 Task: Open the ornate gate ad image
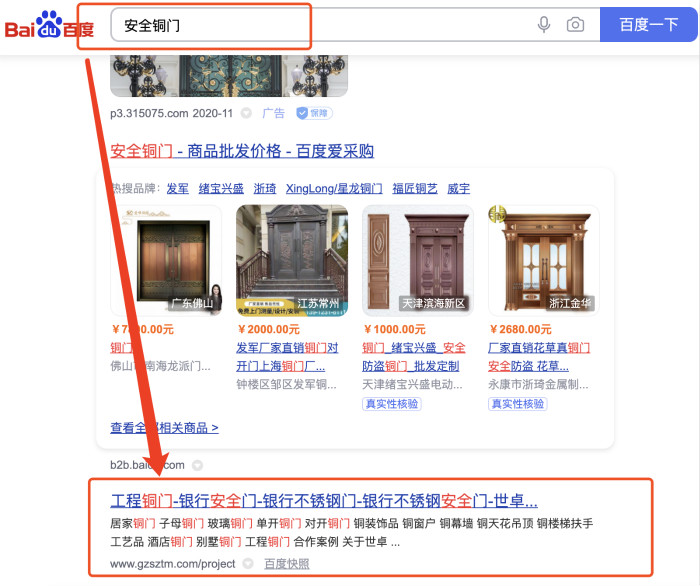coord(229,75)
